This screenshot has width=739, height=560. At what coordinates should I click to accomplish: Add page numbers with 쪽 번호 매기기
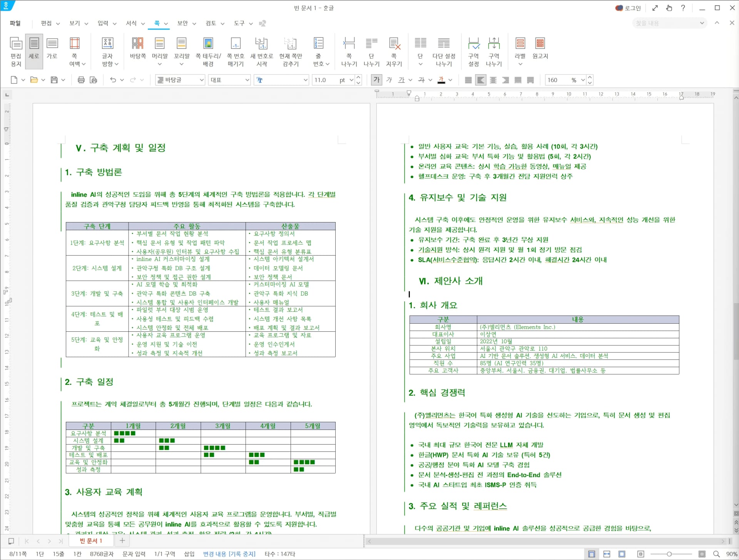235,50
